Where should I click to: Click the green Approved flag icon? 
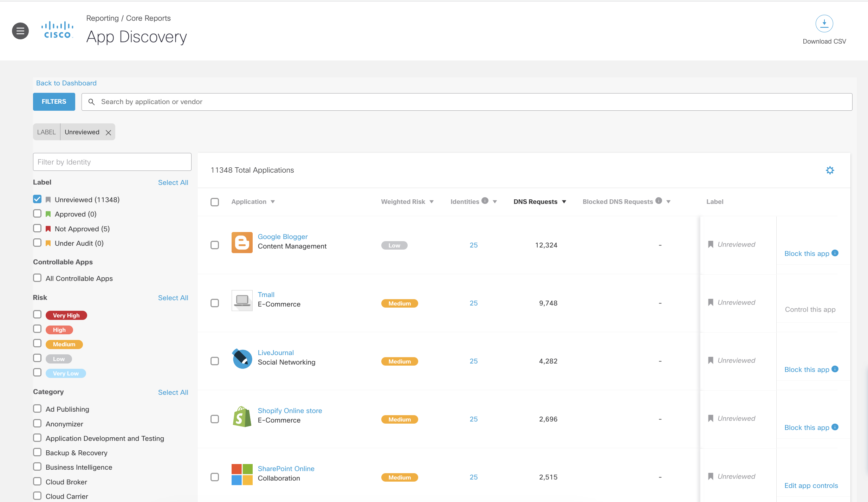pyautogui.click(x=48, y=214)
